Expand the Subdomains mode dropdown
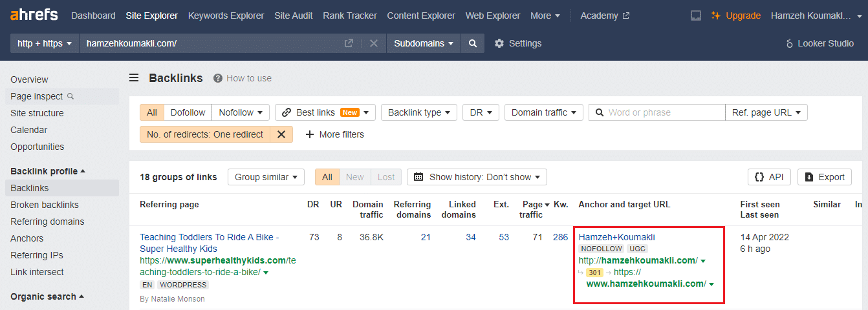 [423, 43]
